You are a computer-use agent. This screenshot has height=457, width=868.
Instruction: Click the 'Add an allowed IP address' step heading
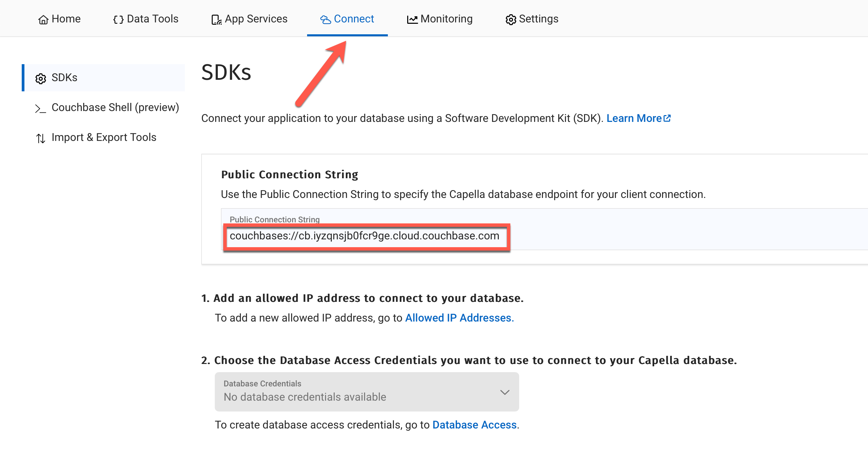click(x=362, y=298)
